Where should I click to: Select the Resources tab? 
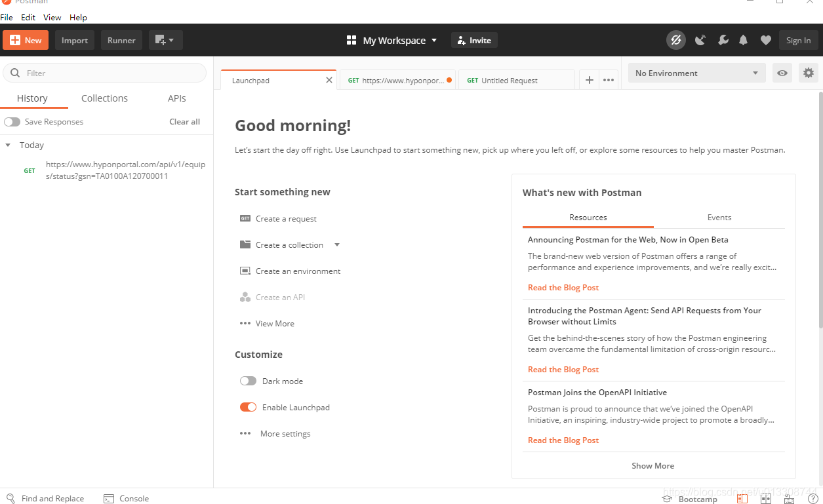pos(588,218)
